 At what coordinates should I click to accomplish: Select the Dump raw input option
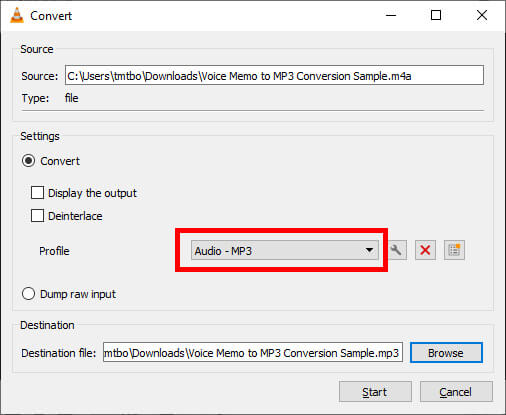pyautogui.click(x=28, y=294)
